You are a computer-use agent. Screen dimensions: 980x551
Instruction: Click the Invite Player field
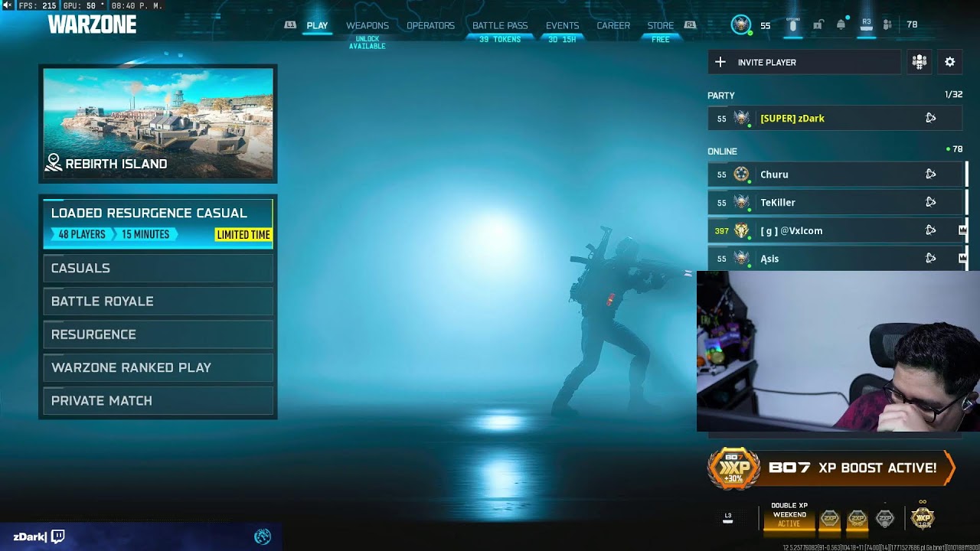pos(804,62)
